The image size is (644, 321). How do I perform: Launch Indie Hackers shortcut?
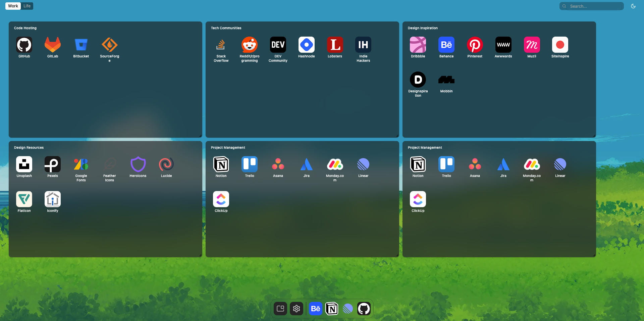click(x=363, y=45)
